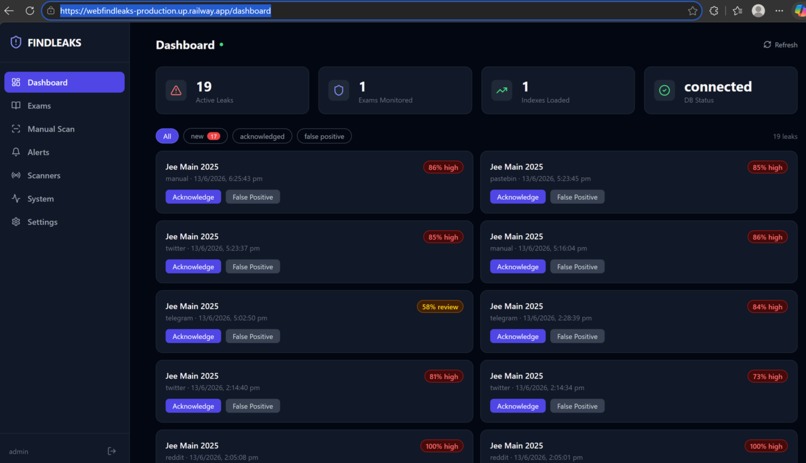This screenshot has width=806, height=463.
Task: Click the System activity pulse icon
Action: (x=16, y=198)
